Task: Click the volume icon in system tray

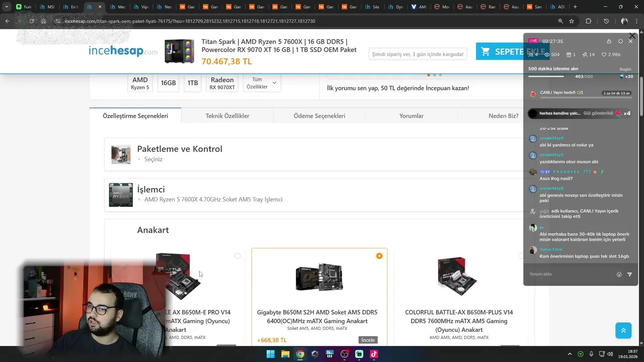Action: 611,354
